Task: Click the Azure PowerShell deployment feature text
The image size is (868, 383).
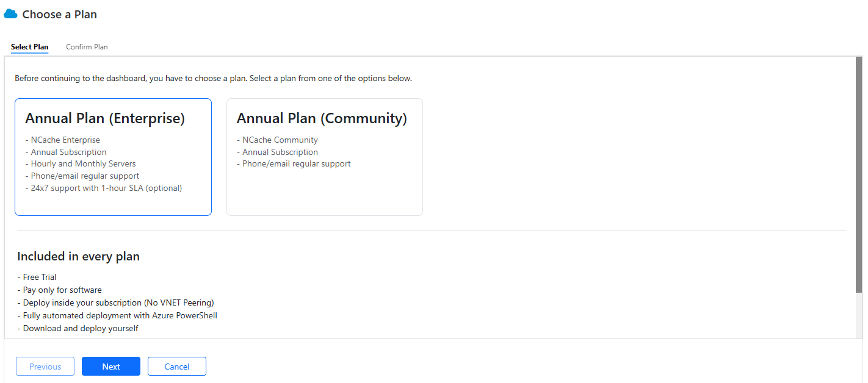Action: (x=120, y=315)
